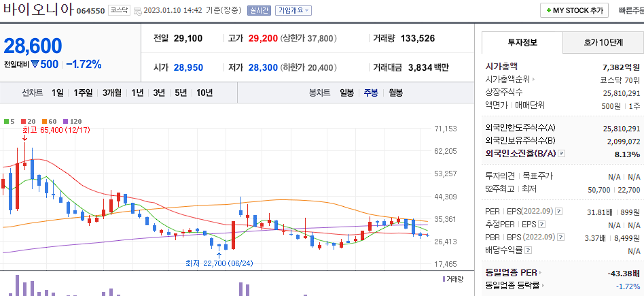Click the current price 28,600
The width and height of the screenshot is (644, 296).
[33, 46]
